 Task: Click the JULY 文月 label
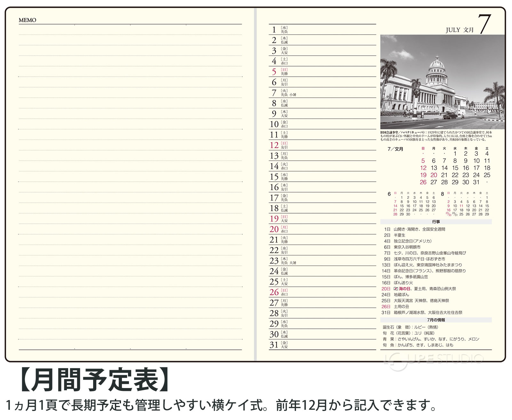pyautogui.click(x=460, y=30)
